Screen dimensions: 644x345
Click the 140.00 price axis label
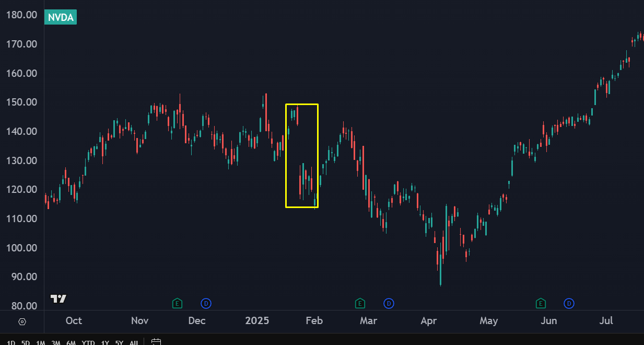pyautogui.click(x=21, y=131)
